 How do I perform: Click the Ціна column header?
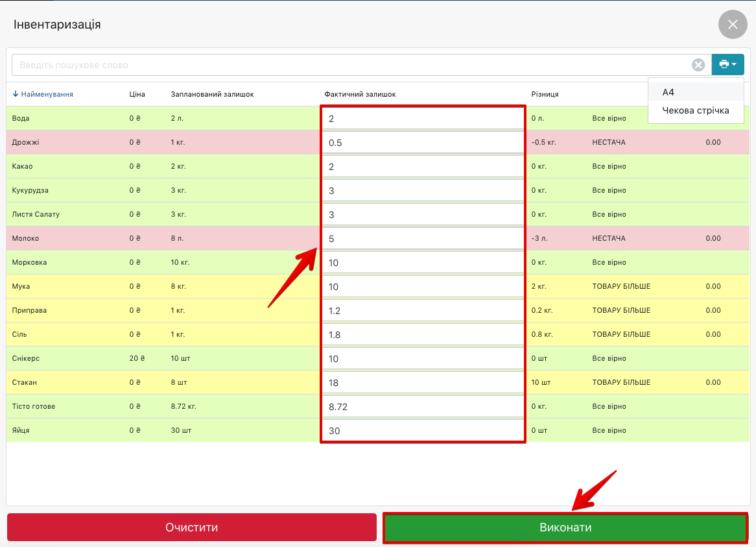click(x=137, y=94)
